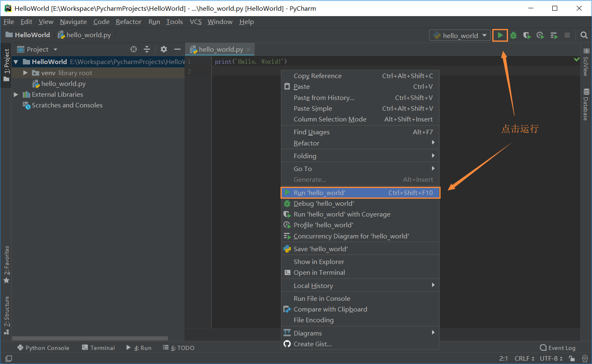
Task: Open the Navigate menu
Action: 73,21
